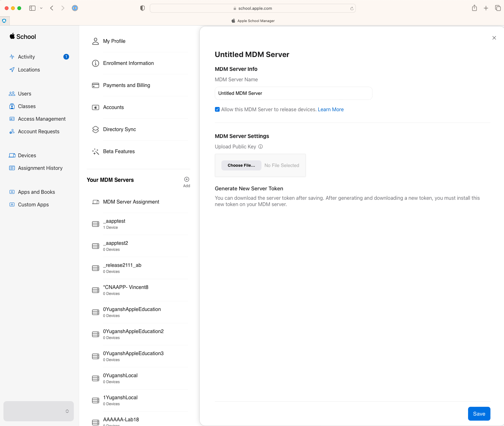The width and height of the screenshot is (504, 426).
Task: Click the Safari sidebar toggle icon
Action: [32, 8]
